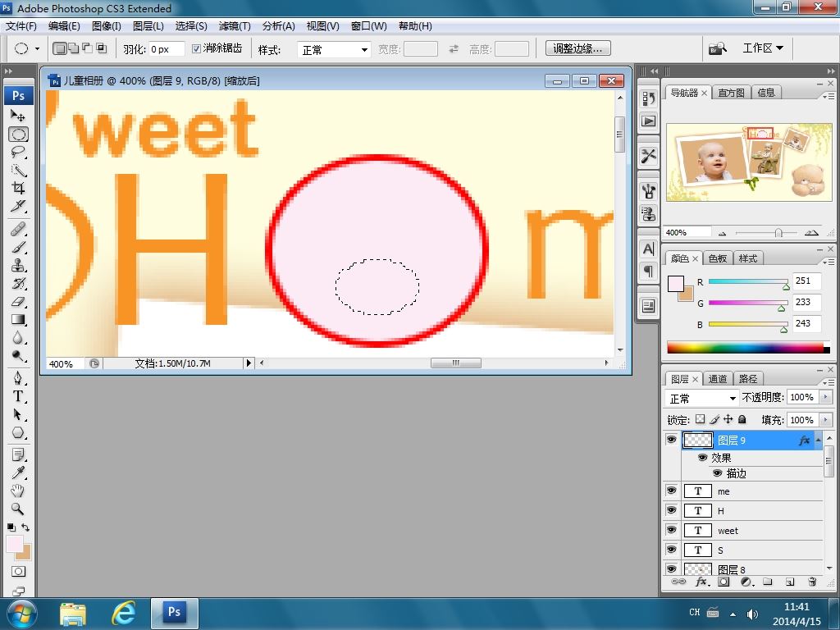The image size is (840, 630).
Task: Switch to the 通道 channels tab
Action: point(717,379)
